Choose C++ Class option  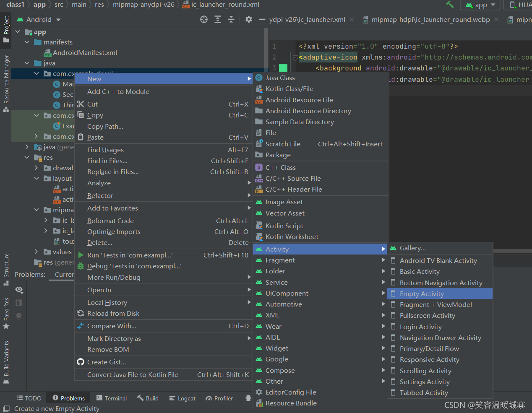[321, 168]
